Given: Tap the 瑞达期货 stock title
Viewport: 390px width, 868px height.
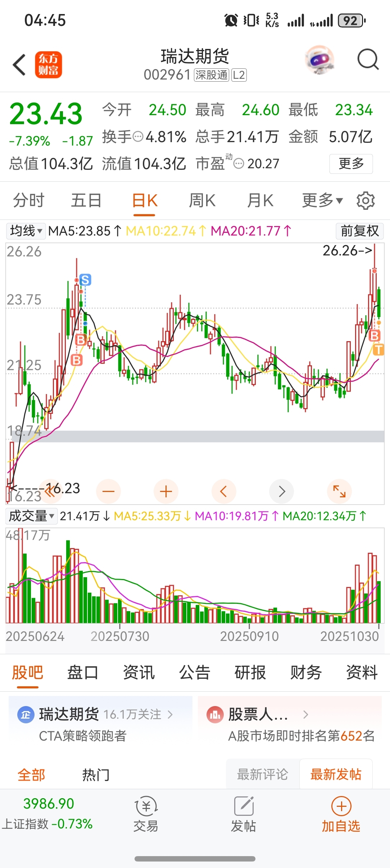Looking at the screenshot, I should coord(195,56).
